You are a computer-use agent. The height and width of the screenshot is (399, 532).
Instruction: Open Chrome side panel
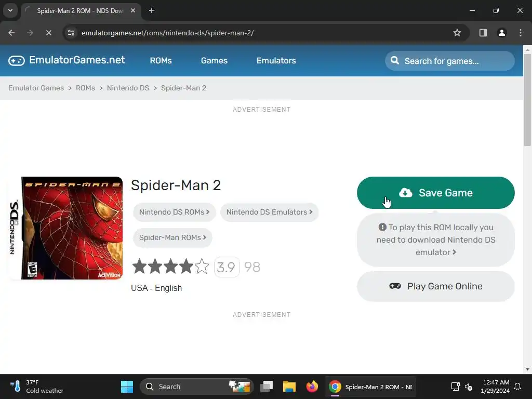[x=483, y=33]
